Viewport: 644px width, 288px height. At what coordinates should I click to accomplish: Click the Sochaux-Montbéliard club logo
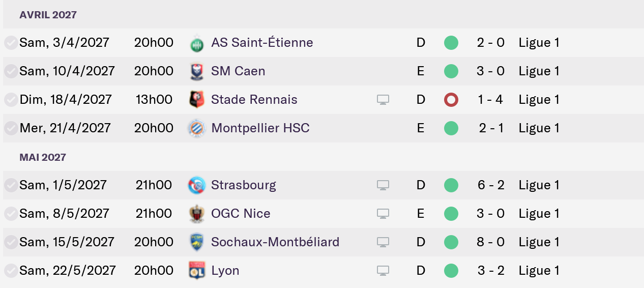click(x=196, y=242)
